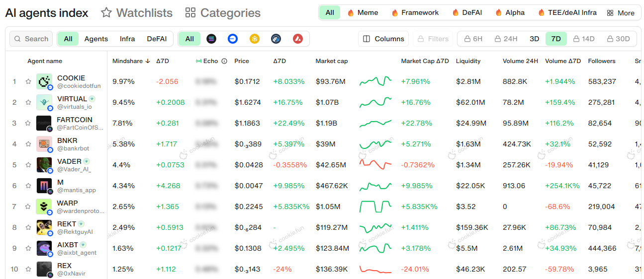The image size is (644, 279).
Task: Click the FARTCOIN agent avatar
Action: tap(44, 123)
